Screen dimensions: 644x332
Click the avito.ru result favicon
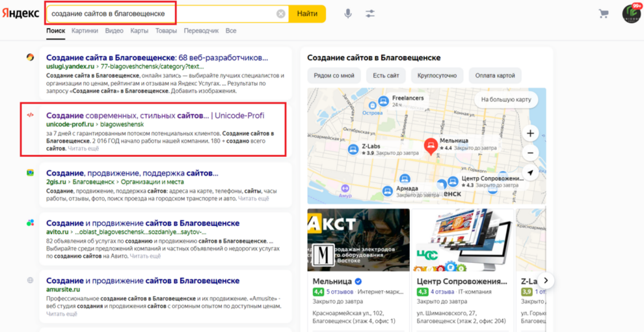[30, 223]
